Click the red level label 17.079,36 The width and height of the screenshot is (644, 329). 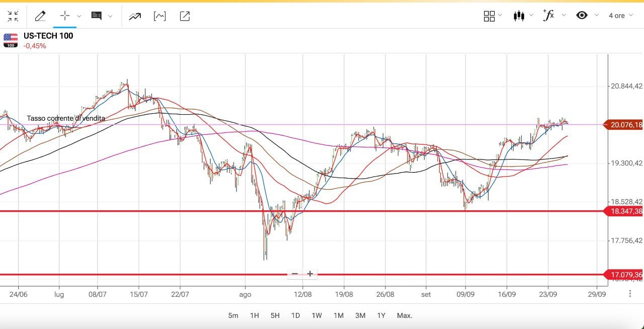coord(623,275)
